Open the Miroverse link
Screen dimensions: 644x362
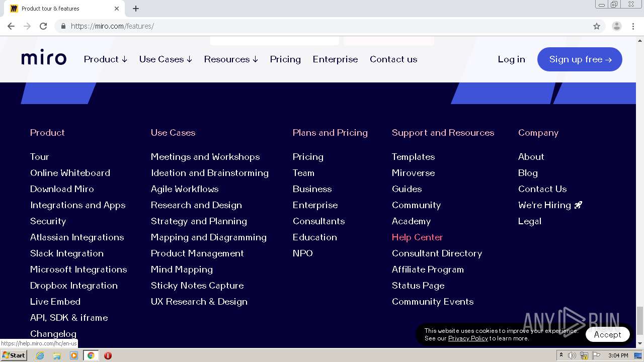coord(413,173)
